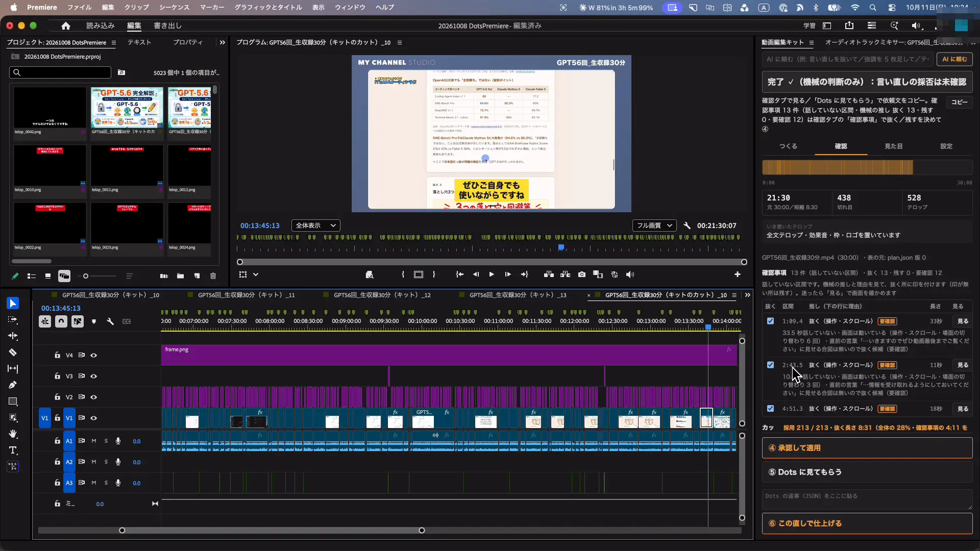Open the フル画質 playback resolution dropdown
This screenshot has width=980, height=551.
pos(654,226)
